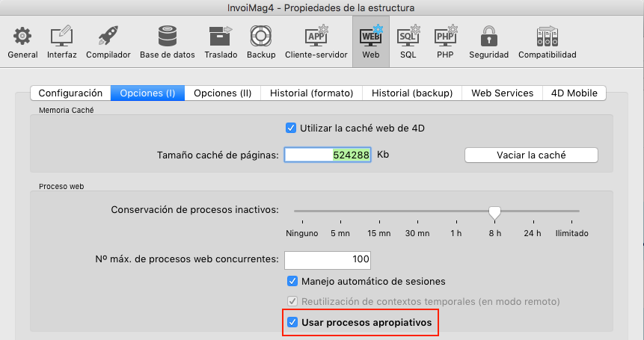Open the PHP settings icon
This screenshot has width=644, height=340.
pos(446,36)
